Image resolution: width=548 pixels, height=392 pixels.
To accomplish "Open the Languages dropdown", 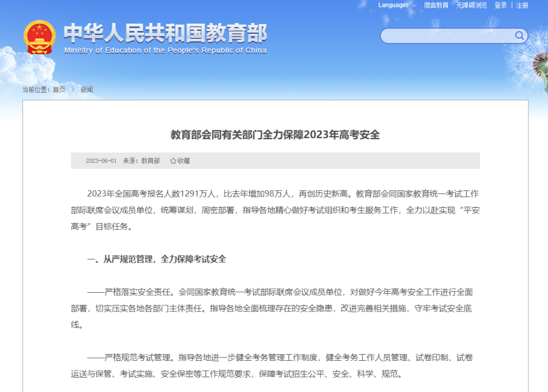I will (x=397, y=5).
